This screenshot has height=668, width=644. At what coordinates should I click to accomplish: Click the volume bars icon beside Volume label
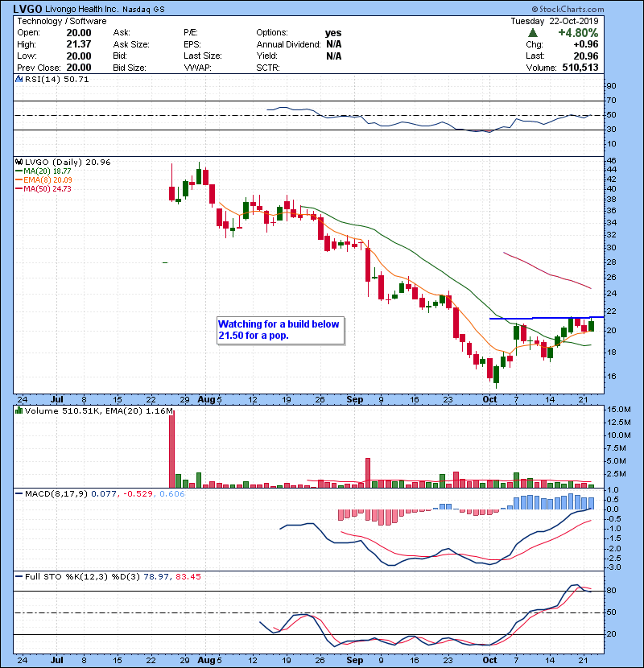click(19, 410)
